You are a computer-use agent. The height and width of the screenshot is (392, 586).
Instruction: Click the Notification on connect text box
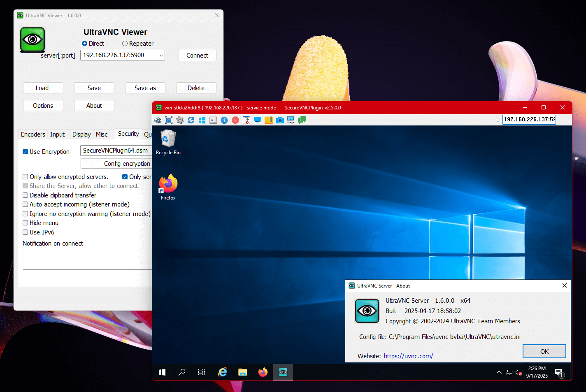point(87,258)
